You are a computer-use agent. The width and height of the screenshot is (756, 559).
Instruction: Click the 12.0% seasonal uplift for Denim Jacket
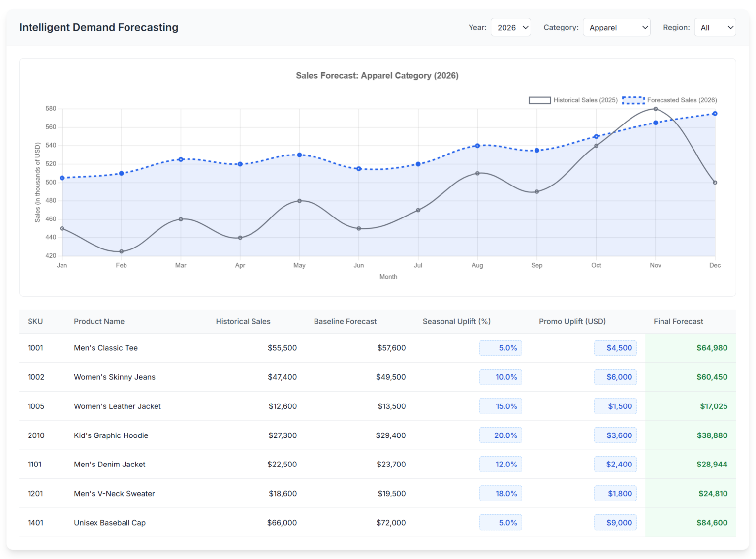[x=501, y=464]
